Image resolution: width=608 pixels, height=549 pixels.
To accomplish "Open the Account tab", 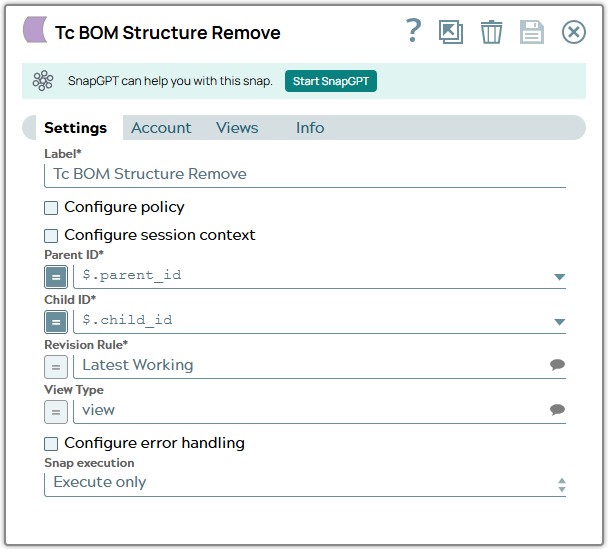I will coord(161,128).
